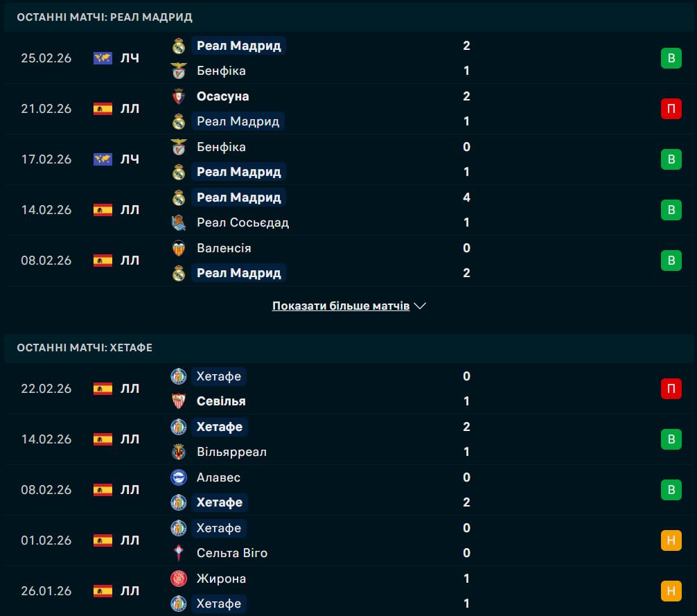The width and height of the screenshot is (697, 616).
Task: Click the Benfica crest in the 25.02.26 match
Action: (179, 71)
